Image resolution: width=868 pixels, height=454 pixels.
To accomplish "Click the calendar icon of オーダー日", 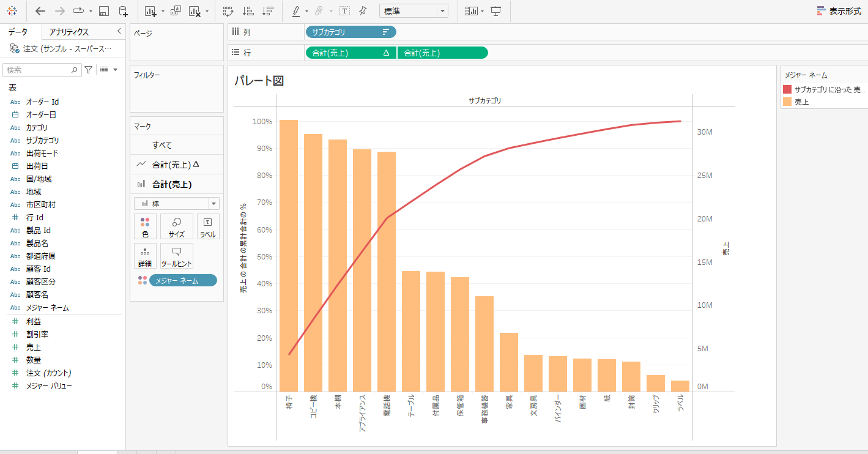I will point(16,115).
